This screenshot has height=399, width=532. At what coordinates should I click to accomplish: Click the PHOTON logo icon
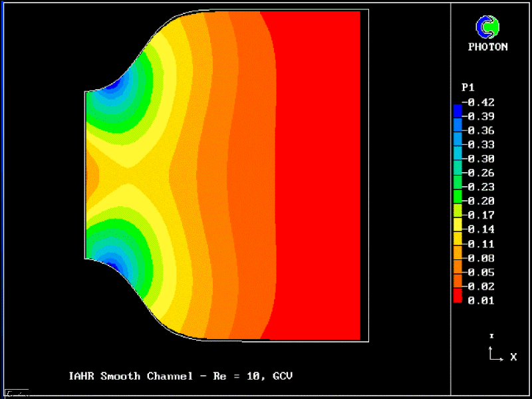pos(487,26)
